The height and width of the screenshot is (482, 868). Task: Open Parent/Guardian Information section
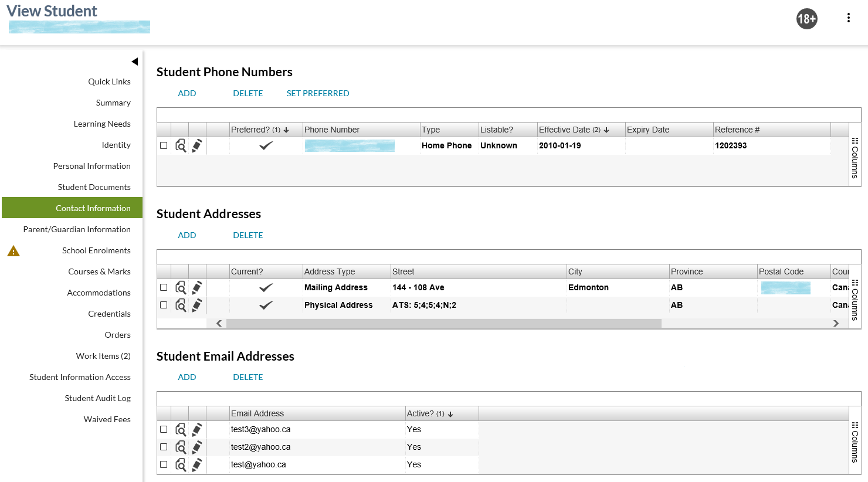point(77,229)
